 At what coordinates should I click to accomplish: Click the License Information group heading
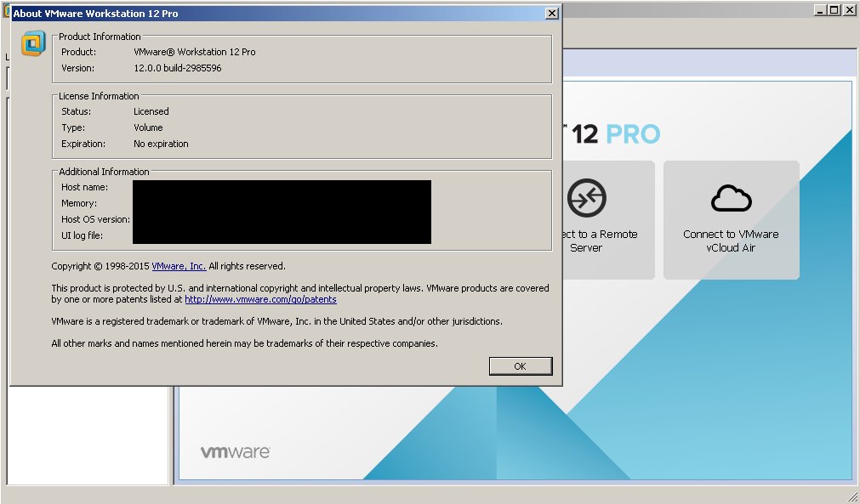pos(99,96)
